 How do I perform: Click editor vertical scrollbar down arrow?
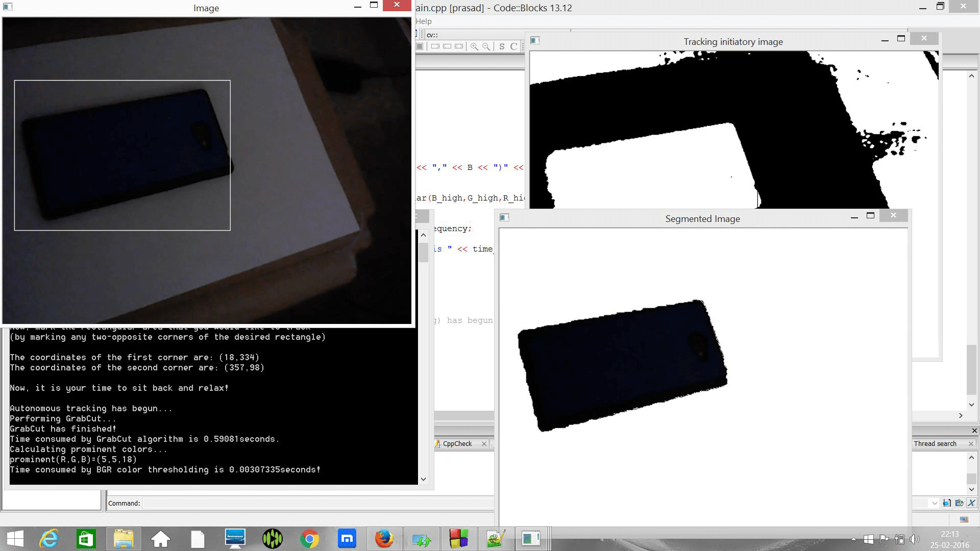[x=971, y=405]
